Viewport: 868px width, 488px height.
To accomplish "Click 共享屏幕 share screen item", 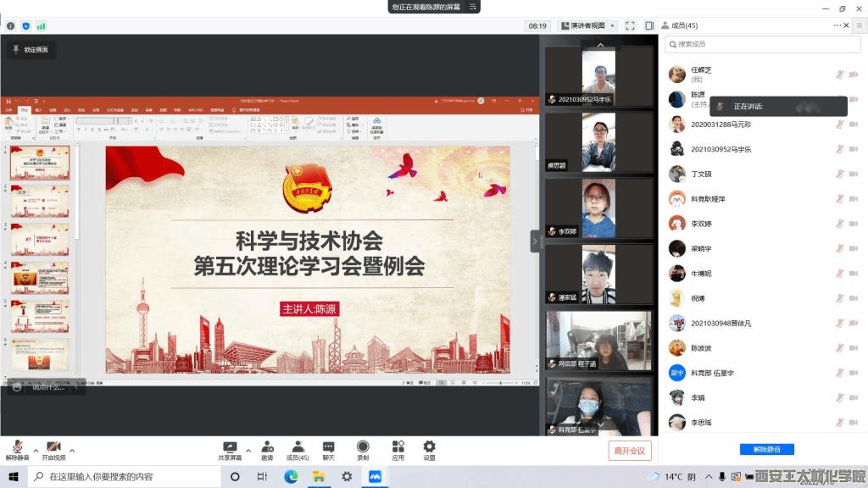I will click(x=230, y=450).
